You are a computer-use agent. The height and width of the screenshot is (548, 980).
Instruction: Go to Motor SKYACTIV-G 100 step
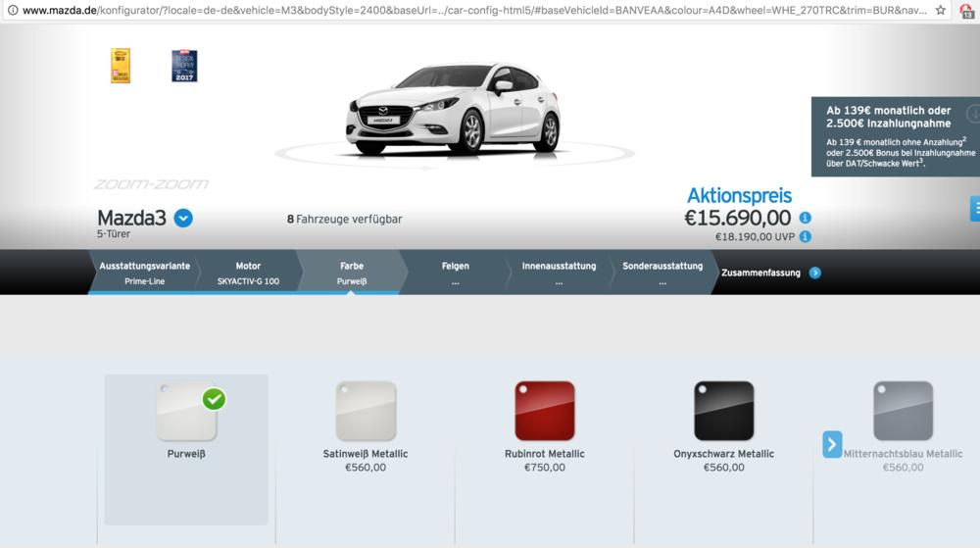[x=248, y=273]
